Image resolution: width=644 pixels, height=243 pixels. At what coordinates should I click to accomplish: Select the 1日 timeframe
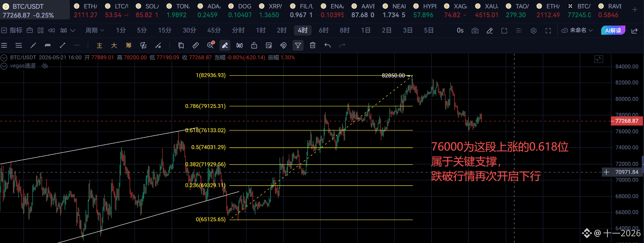366,30
